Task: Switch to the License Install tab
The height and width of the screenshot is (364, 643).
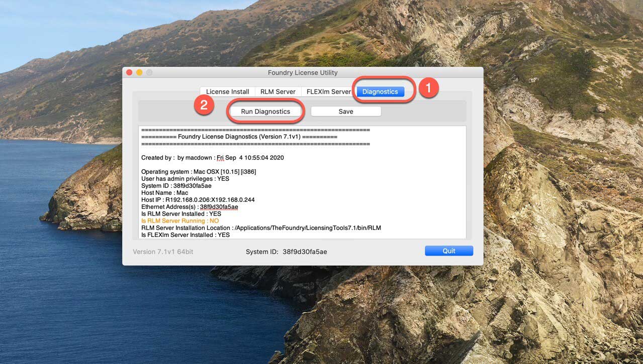Action: [x=228, y=91]
